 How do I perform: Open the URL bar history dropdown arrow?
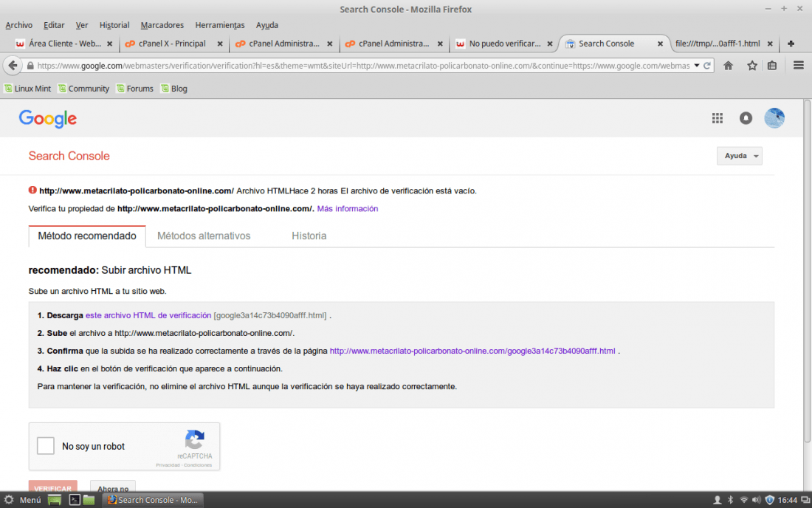click(697, 66)
